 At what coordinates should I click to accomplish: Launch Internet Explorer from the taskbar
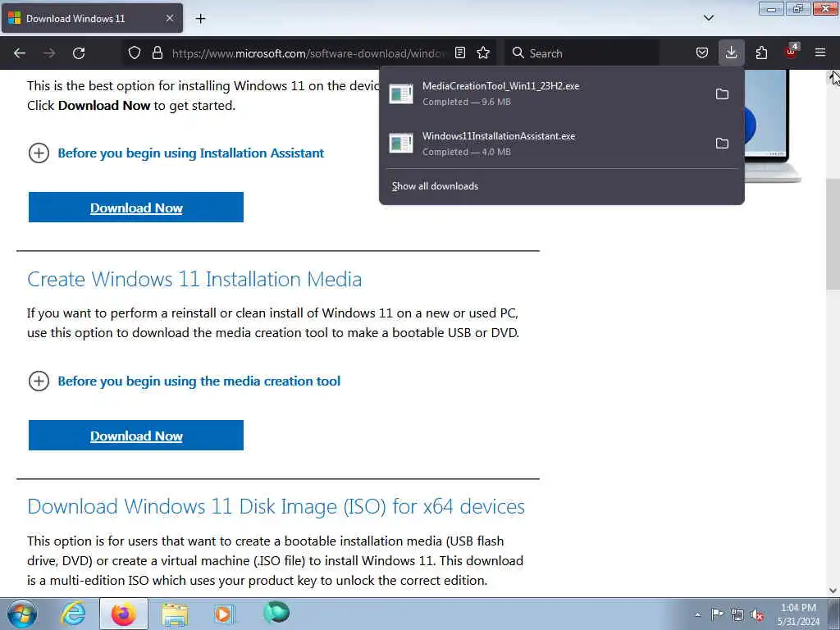[73, 614]
